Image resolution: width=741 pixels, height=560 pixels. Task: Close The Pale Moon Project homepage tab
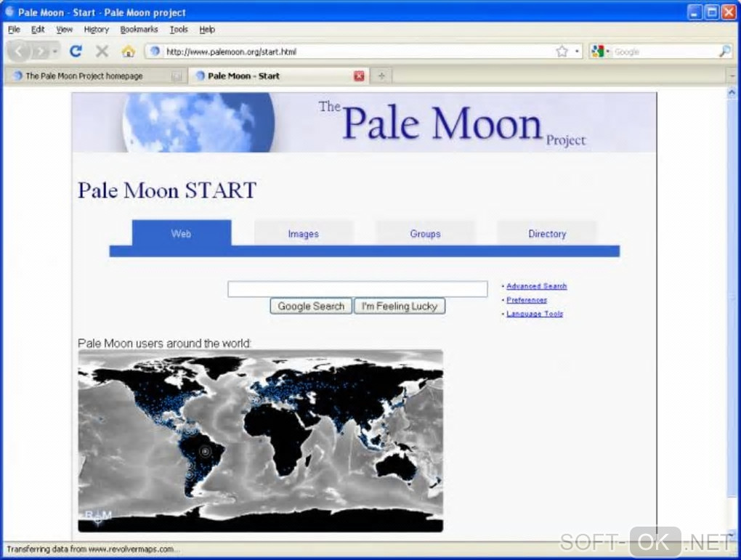pos(177,76)
